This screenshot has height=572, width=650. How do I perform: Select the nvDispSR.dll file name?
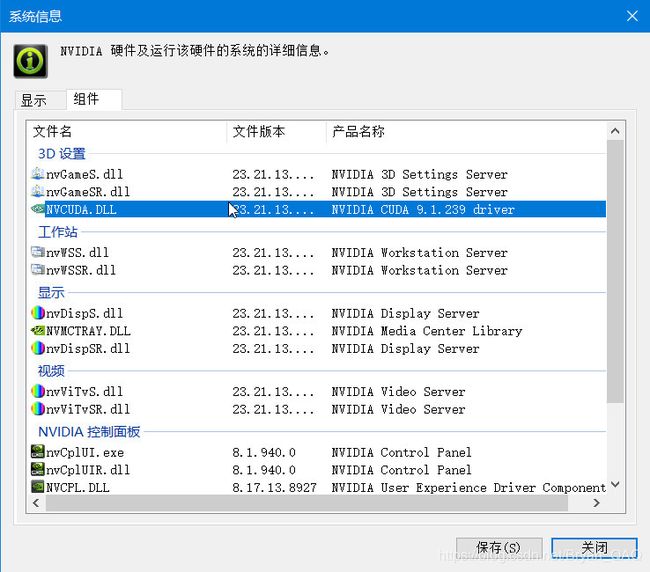click(88, 349)
